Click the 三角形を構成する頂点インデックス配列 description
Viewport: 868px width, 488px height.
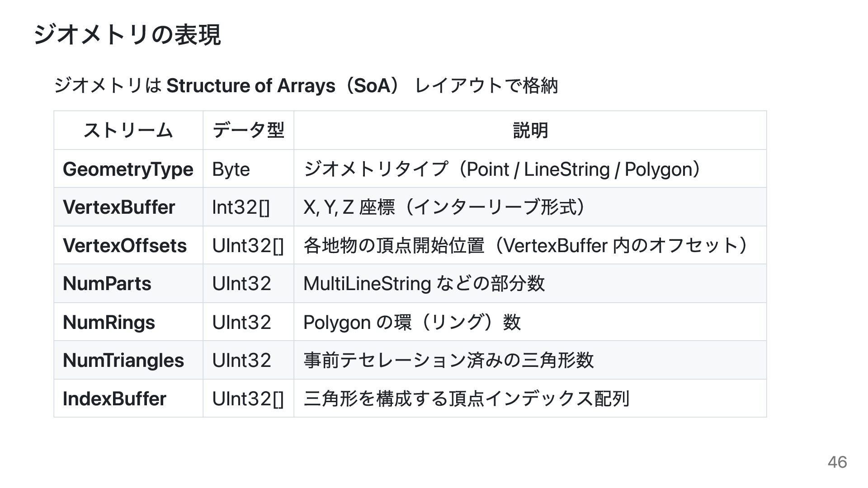(466, 399)
